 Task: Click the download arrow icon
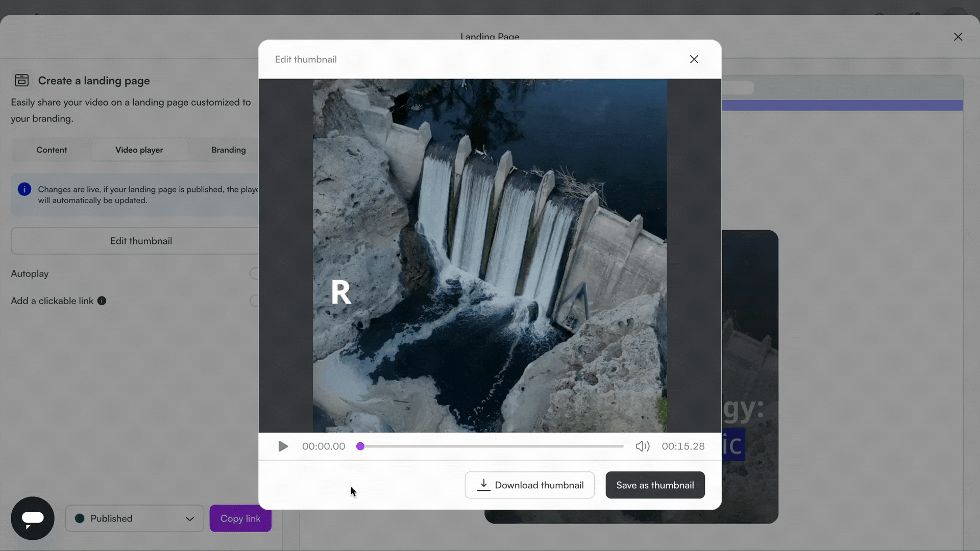tap(483, 485)
